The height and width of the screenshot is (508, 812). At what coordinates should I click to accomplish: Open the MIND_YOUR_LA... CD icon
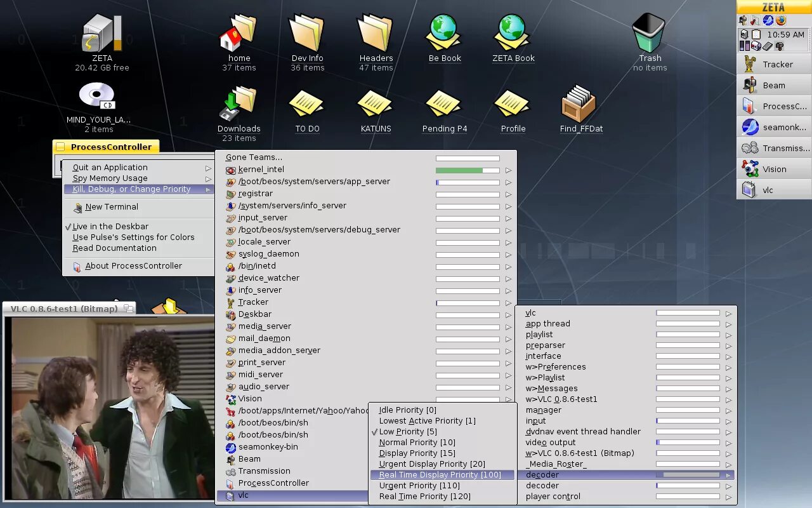point(98,97)
